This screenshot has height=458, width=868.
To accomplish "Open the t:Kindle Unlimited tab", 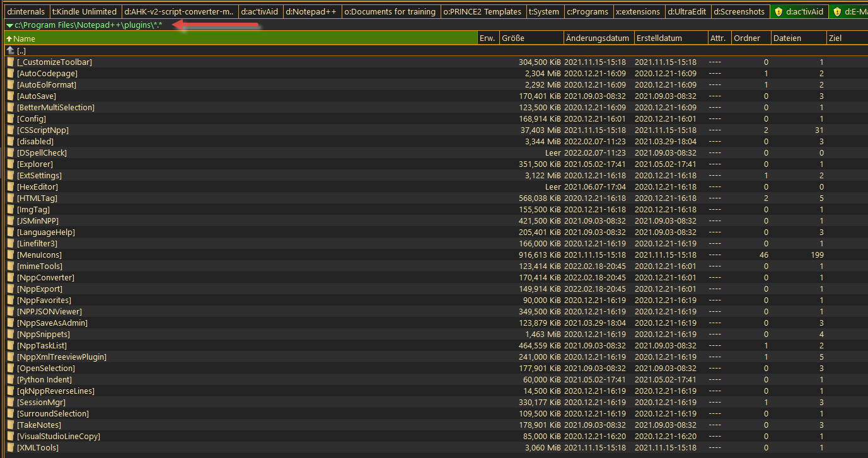I will pos(84,11).
